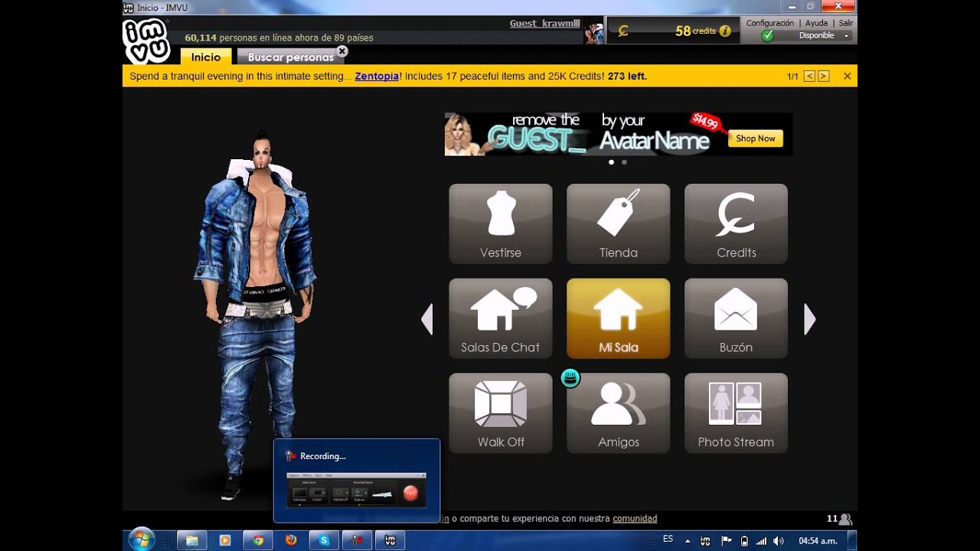Stop recording with the red button
Viewport: 980px width, 551px height.
tap(411, 494)
